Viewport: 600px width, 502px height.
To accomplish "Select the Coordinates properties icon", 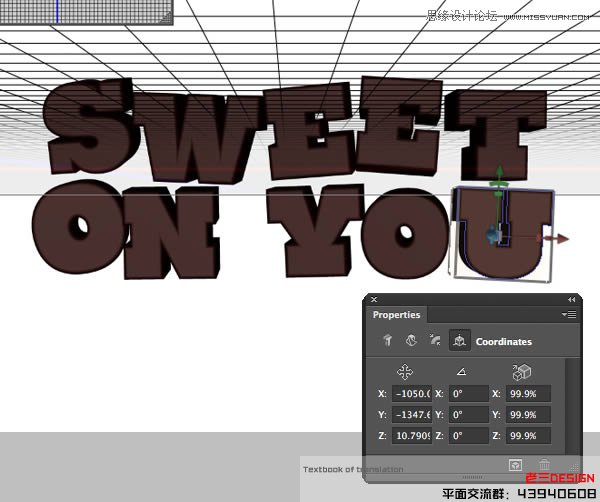I will click(457, 341).
